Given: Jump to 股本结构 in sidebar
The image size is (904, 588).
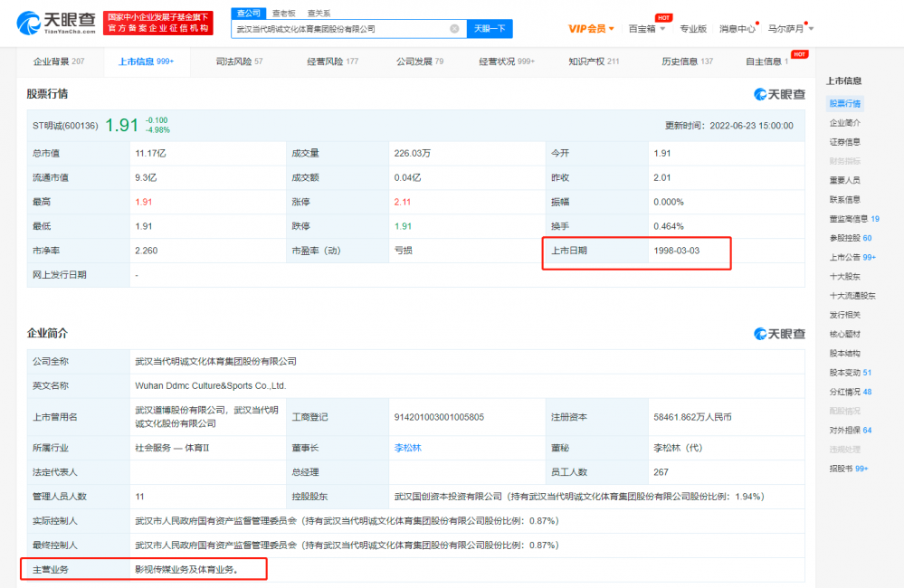Looking at the screenshot, I should [x=844, y=354].
